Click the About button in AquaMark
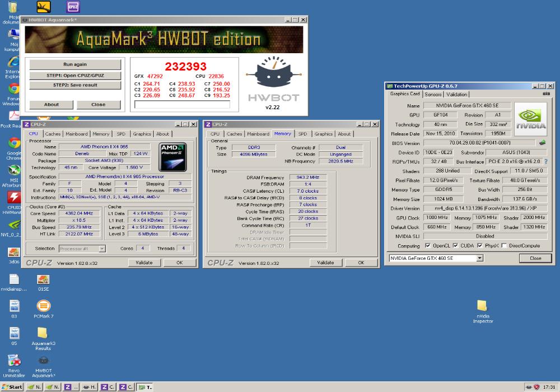The height and width of the screenshot is (392, 560). (52, 105)
